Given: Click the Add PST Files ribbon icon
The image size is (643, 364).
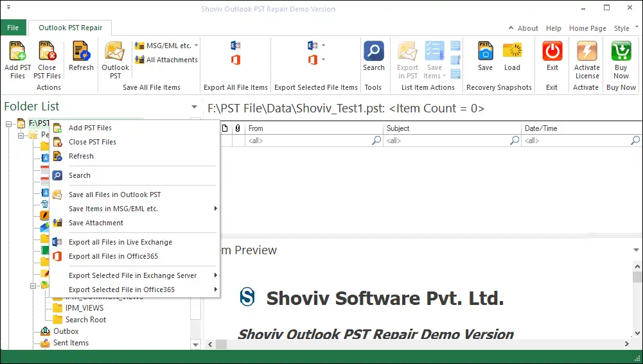Looking at the screenshot, I should pos(17,51).
